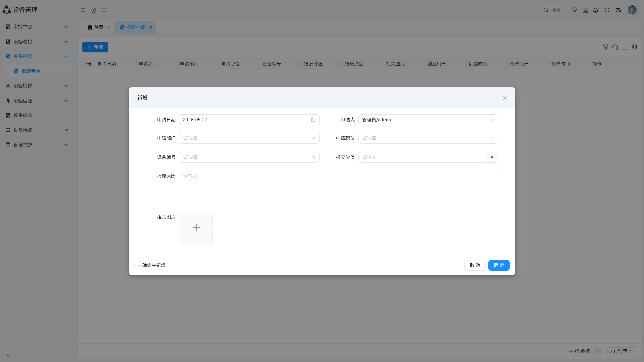Open the 设备报废 sidebar menu
Viewport: 644px width, 362px height.
[x=38, y=56]
